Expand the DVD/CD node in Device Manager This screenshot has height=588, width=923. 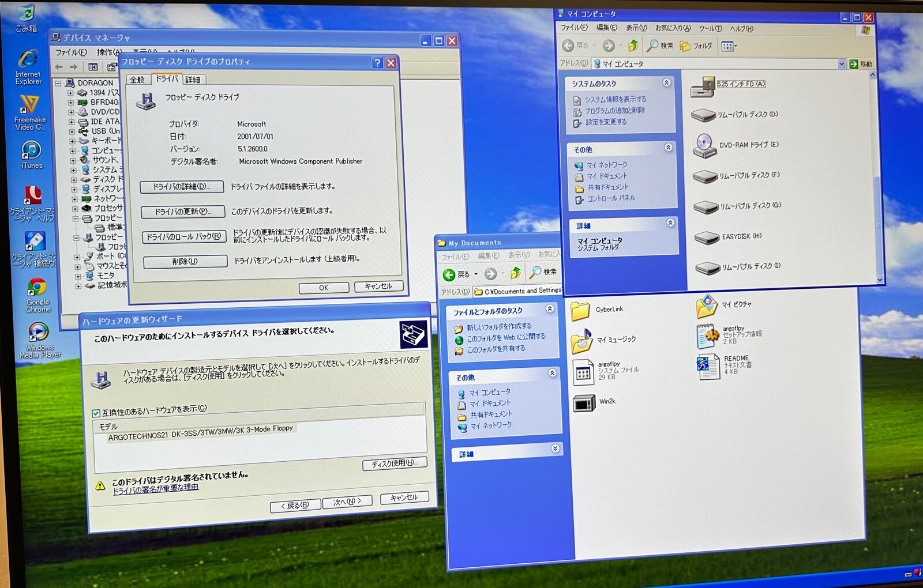pos(70,112)
